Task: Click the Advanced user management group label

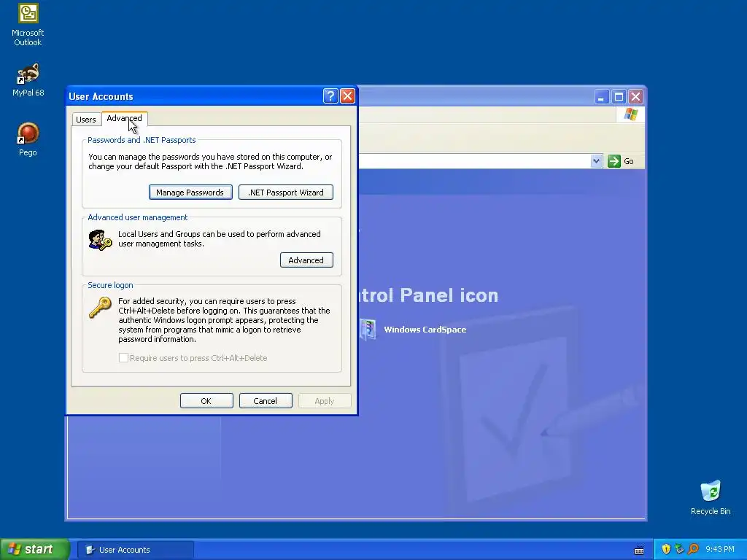Action: [x=138, y=217]
